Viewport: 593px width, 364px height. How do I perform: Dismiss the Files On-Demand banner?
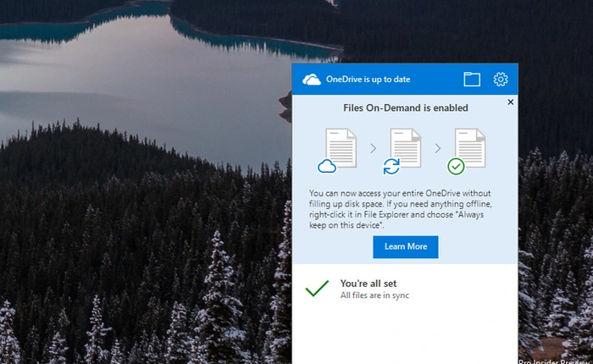511,102
